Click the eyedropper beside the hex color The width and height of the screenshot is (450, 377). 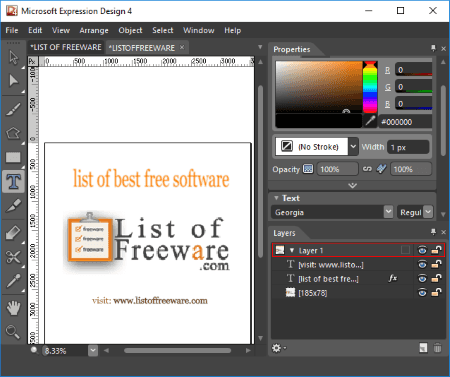coord(370,121)
